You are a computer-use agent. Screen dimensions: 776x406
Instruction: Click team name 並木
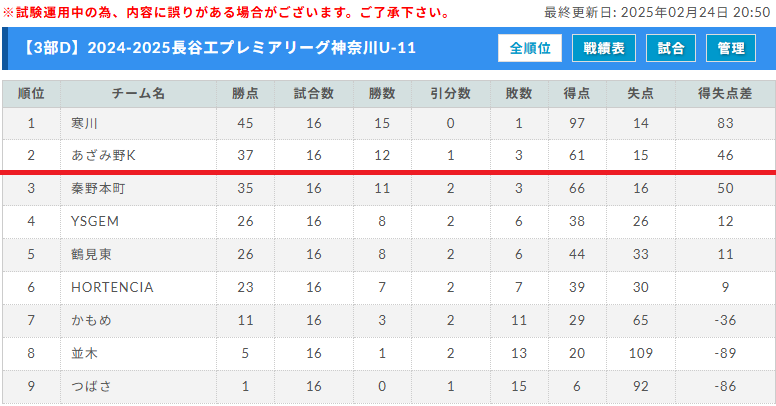click(x=84, y=354)
